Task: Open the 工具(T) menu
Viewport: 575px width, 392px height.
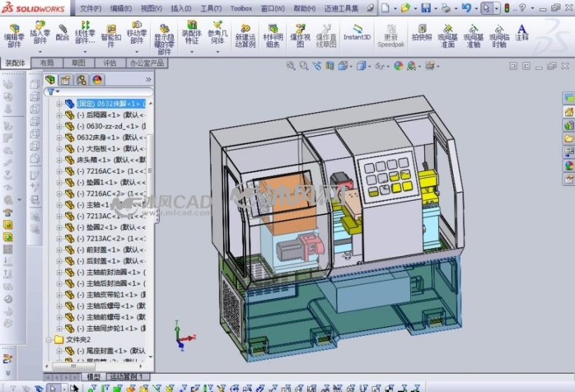Action: tap(211, 8)
